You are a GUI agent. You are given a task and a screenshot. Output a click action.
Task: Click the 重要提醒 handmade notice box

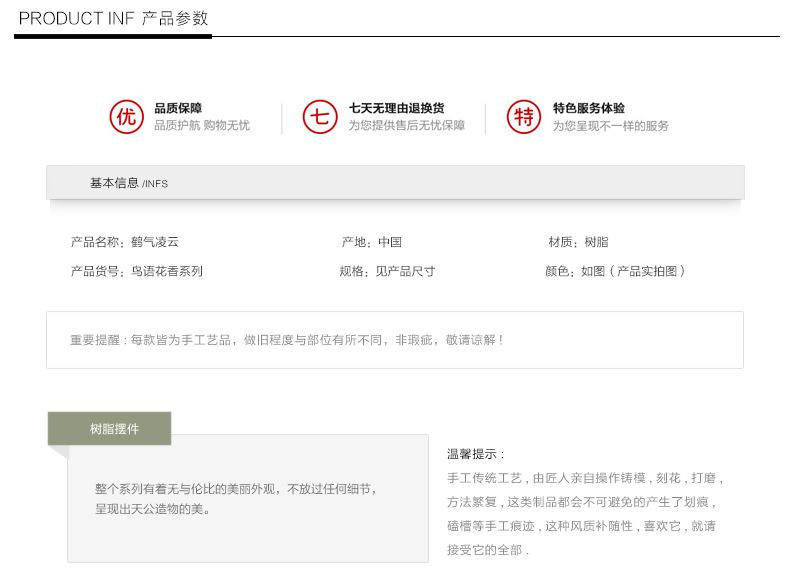[394, 340]
